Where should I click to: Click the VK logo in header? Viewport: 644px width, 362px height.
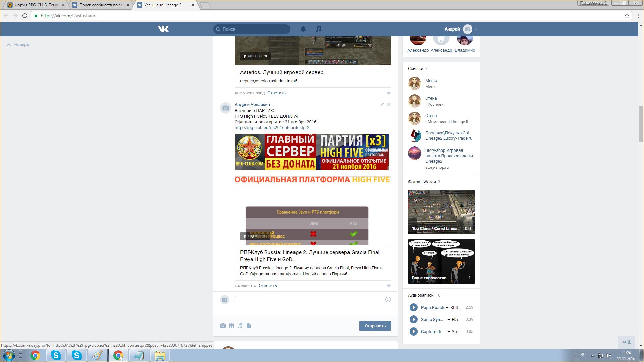[163, 29]
